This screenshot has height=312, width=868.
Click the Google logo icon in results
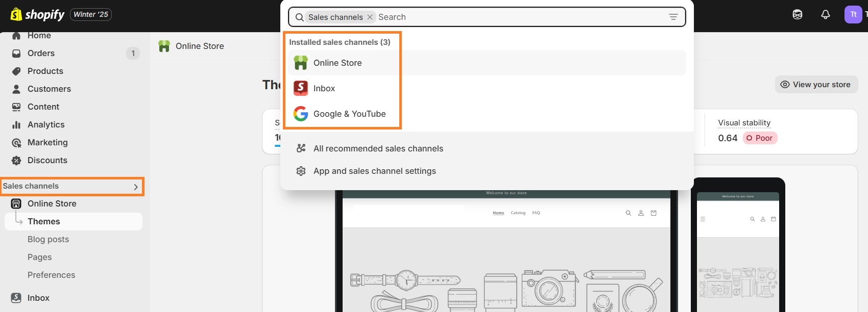(301, 114)
